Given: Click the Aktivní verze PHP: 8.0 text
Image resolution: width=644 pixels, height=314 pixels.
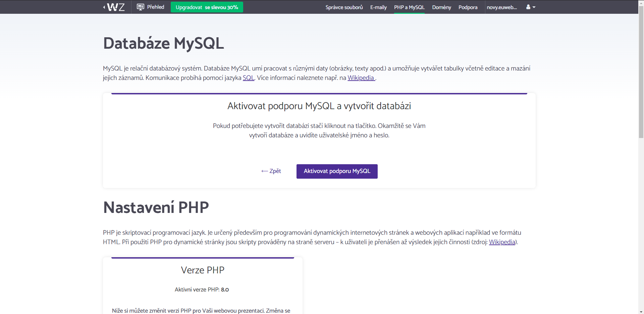Looking at the screenshot, I should (x=202, y=289).
